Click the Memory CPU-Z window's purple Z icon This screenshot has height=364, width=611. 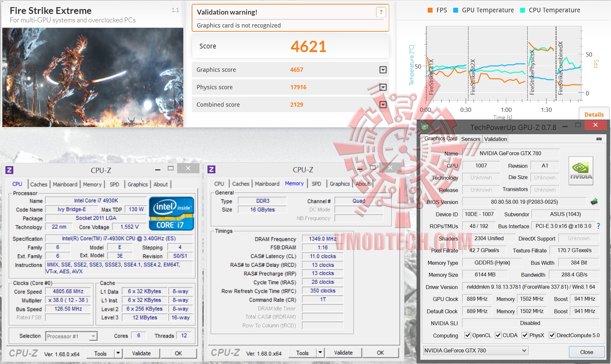[211, 169]
